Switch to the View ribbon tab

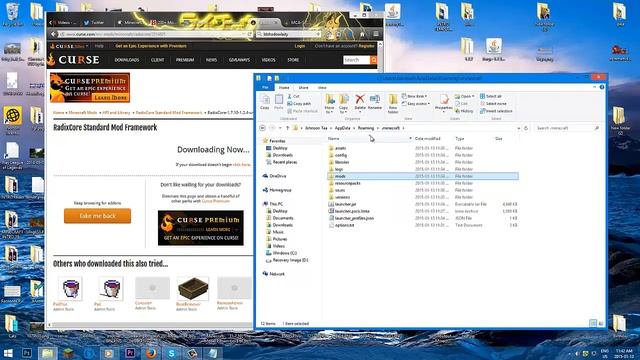[x=322, y=87]
